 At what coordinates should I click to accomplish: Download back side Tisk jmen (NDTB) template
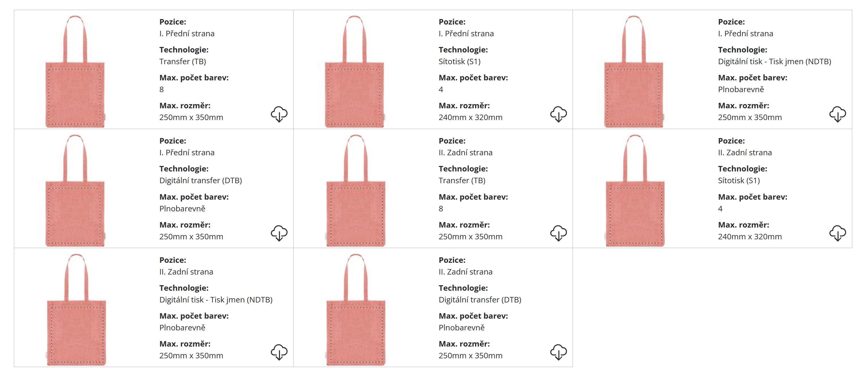pyautogui.click(x=279, y=352)
